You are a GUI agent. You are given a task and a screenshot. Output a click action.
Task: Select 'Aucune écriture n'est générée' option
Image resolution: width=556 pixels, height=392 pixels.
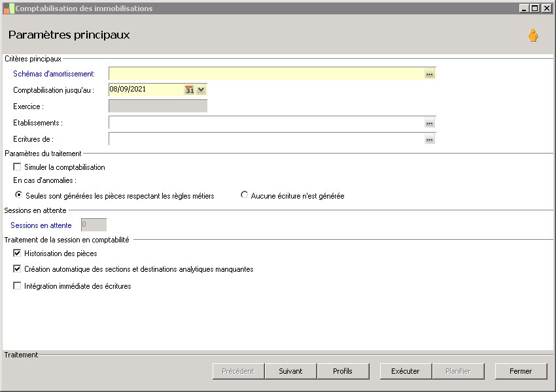click(x=245, y=195)
